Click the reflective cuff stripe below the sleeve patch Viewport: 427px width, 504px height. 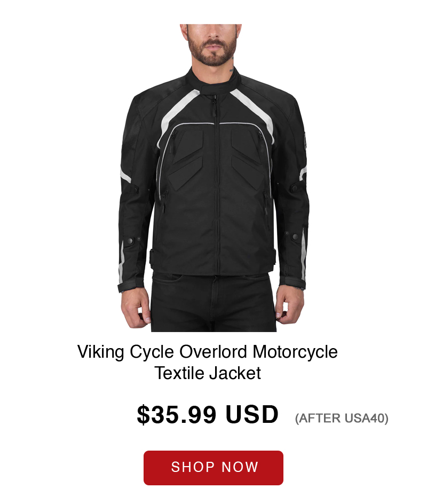(x=302, y=254)
